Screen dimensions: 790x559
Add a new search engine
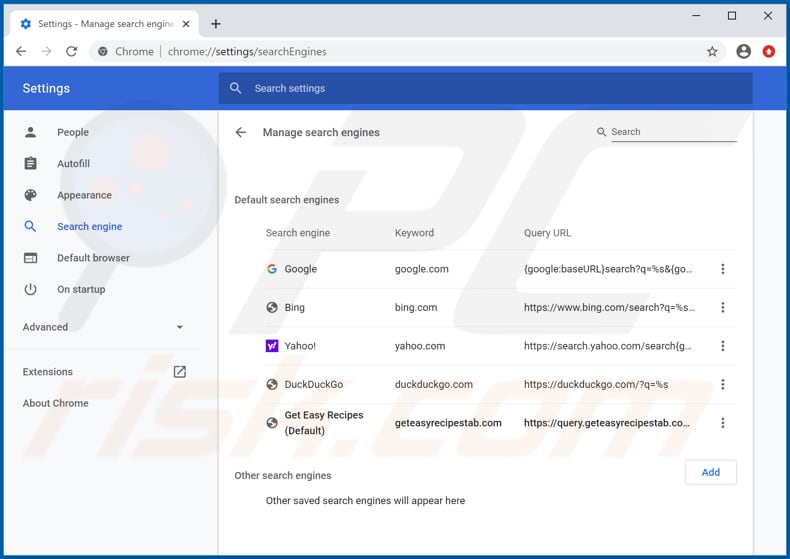[x=710, y=472]
